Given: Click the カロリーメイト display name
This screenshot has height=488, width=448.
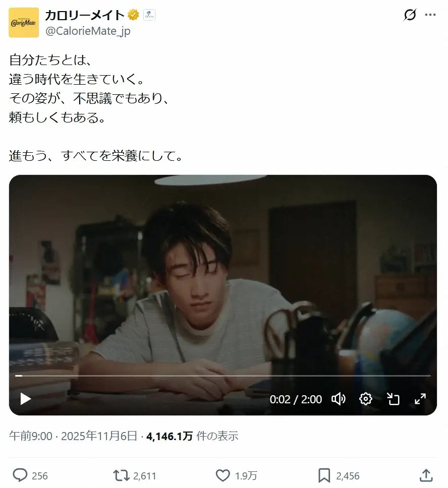Looking at the screenshot, I should [x=84, y=15].
